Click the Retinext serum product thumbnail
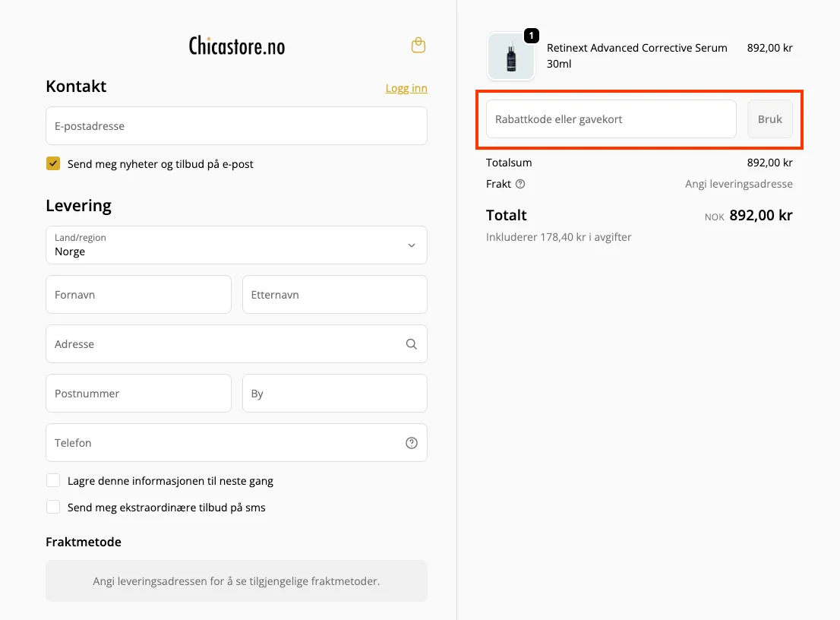The image size is (840, 620). tap(510, 56)
